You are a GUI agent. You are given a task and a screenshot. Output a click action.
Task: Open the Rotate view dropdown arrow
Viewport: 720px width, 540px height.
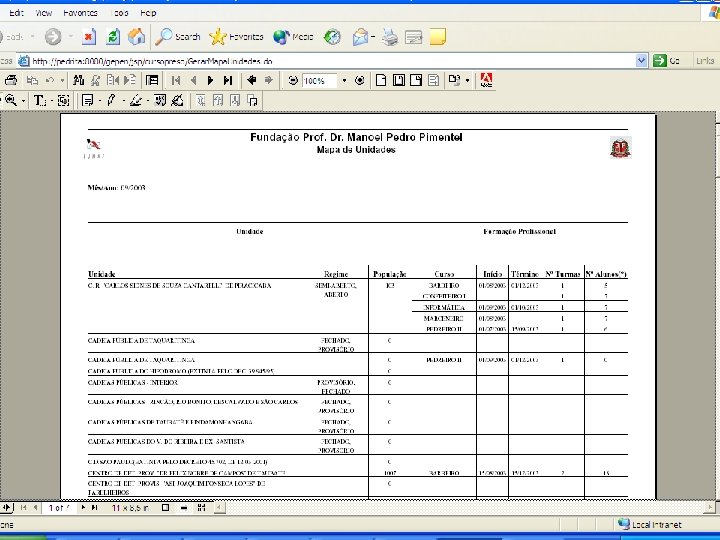(x=467, y=81)
